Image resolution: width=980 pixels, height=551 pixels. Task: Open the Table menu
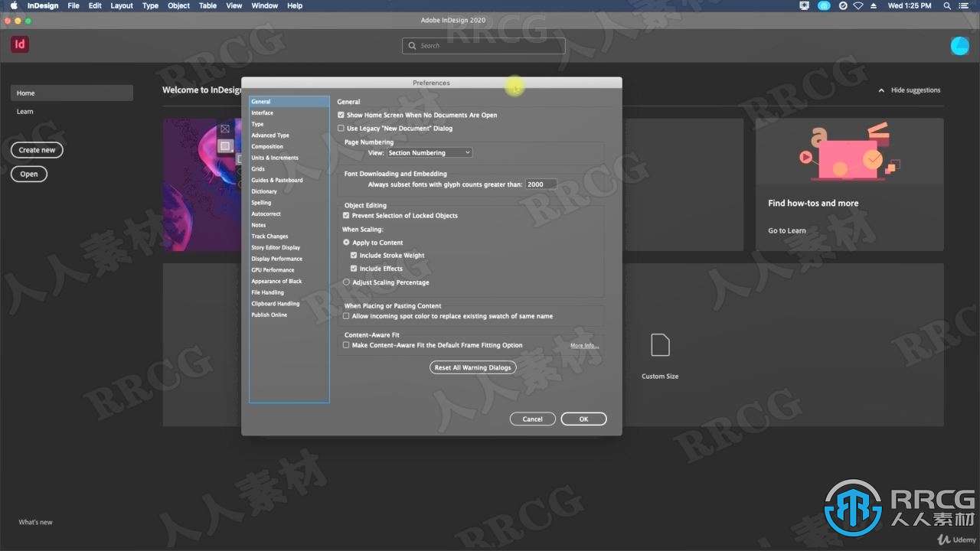click(208, 5)
